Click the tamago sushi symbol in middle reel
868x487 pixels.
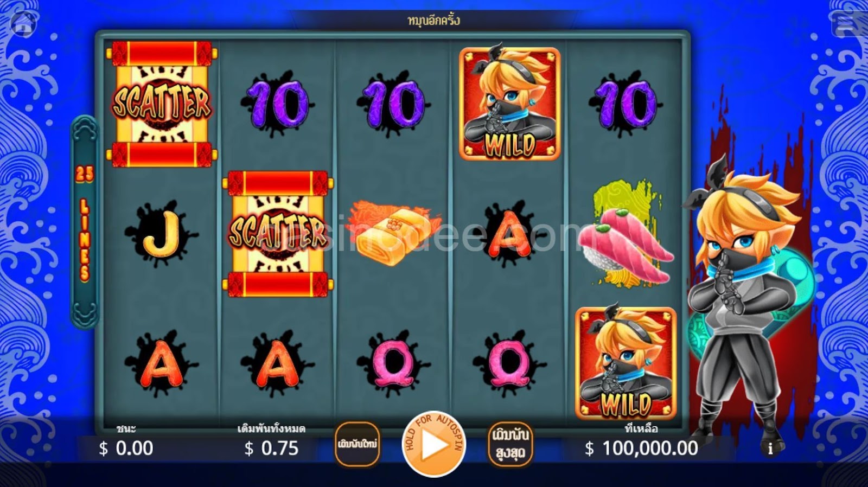[x=394, y=233]
